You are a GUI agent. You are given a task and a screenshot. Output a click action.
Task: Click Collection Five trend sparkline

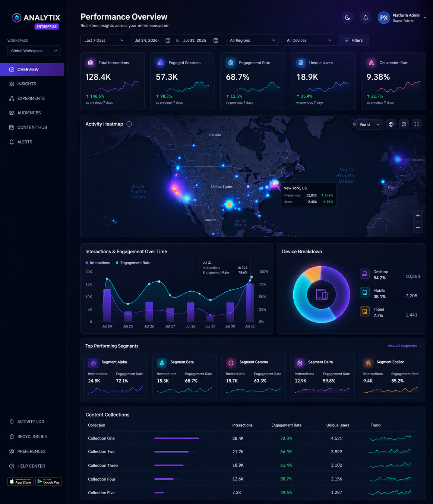[x=390, y=492]
